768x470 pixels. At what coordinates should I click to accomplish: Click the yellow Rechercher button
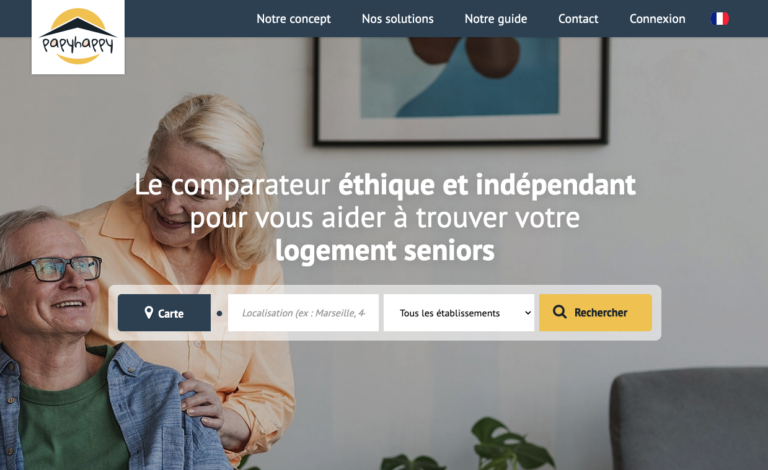(x=595, y=312)
